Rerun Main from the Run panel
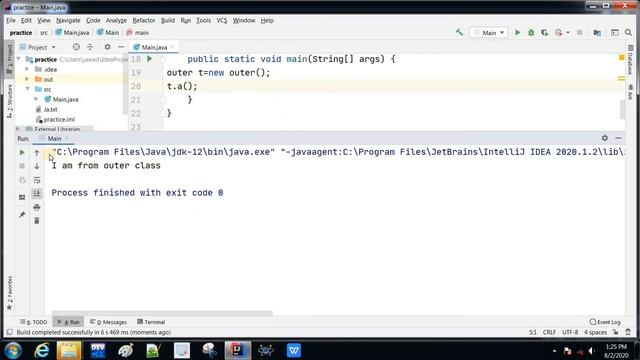 click(x=22, y=152)
